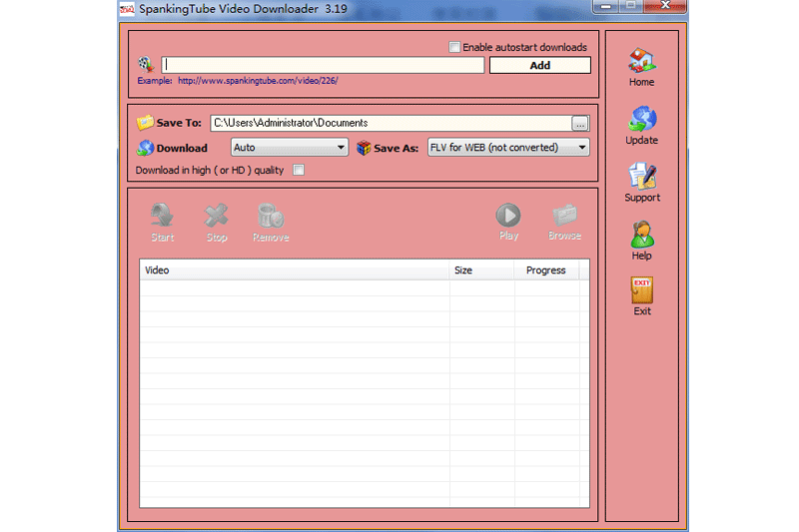
Task: Click the Play video icon
Action: (x=508, y=216)
